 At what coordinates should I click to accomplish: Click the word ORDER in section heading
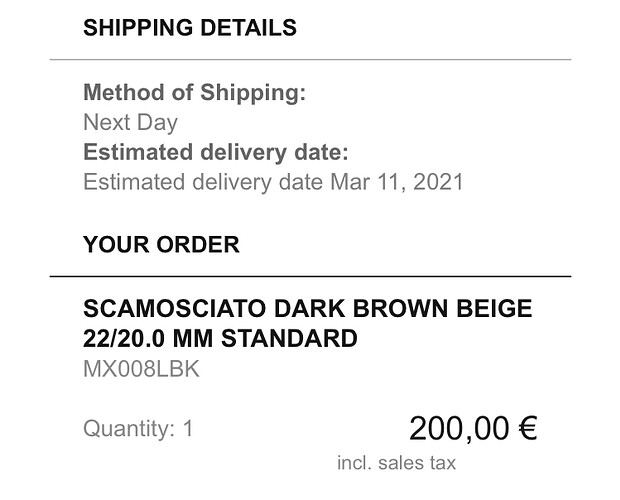(x=198, y=244)
